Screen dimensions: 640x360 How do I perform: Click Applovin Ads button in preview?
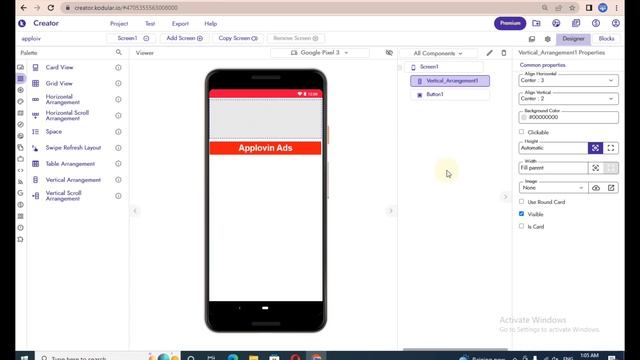(x=265, y=148)
